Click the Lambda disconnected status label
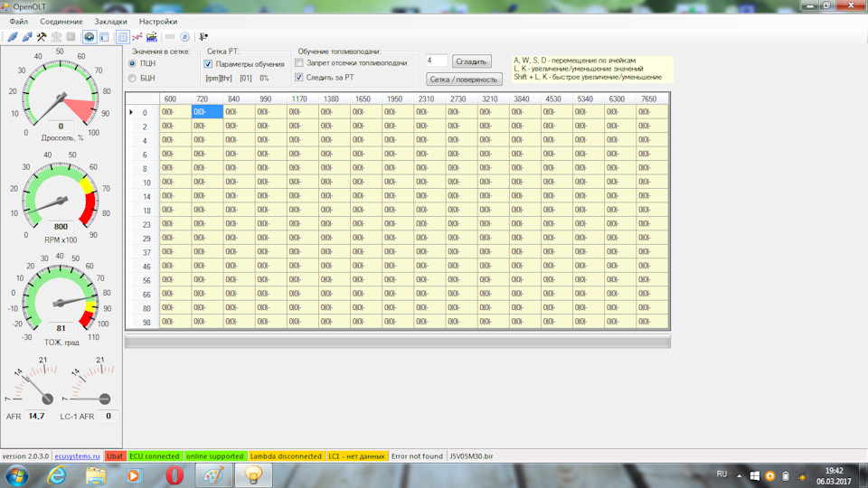This screenshot has width=868, height=488. pos(286,456)
